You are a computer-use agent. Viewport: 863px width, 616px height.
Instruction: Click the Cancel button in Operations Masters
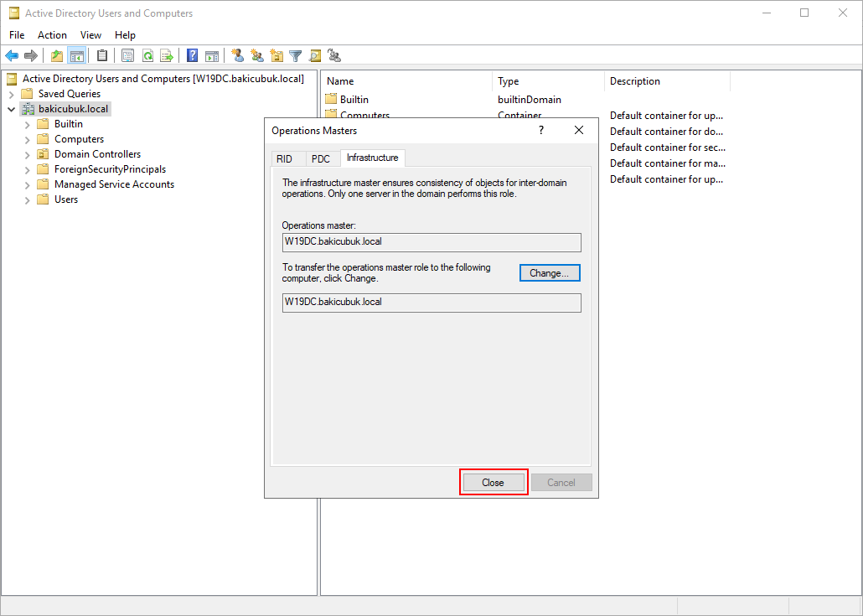[561, 482]
